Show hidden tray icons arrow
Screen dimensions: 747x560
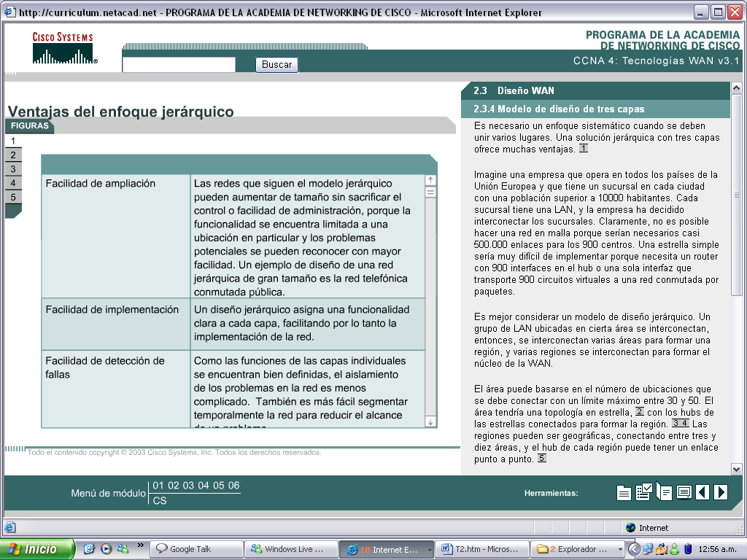pos(634,549)
